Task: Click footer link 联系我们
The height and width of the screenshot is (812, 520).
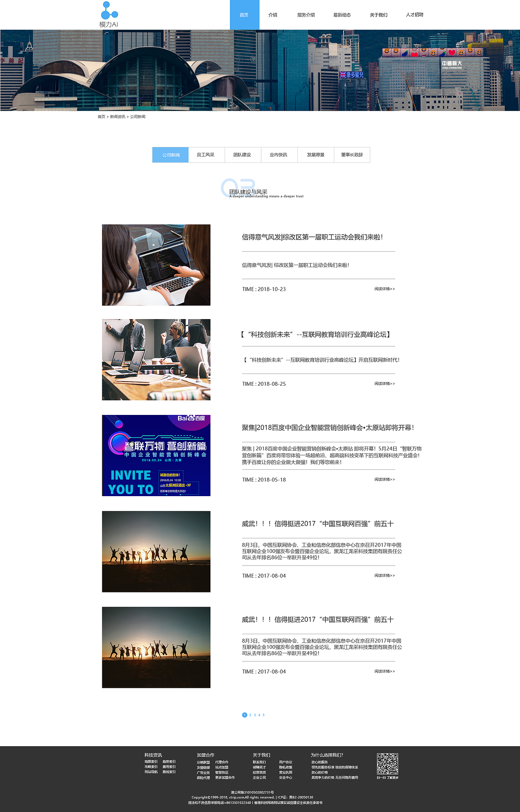Action: point(259,762)
